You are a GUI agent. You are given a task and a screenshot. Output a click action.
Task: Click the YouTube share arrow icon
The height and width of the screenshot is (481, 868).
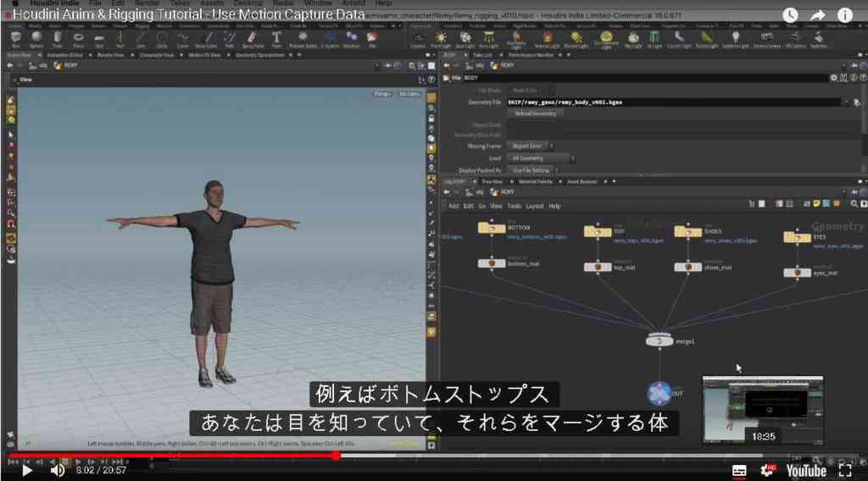tap(818, 15)
